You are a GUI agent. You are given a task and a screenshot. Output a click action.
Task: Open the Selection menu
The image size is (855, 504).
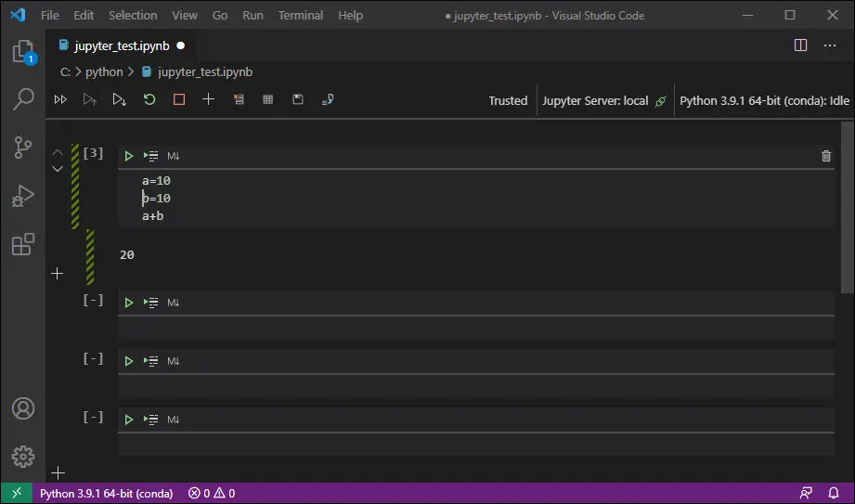133,15
